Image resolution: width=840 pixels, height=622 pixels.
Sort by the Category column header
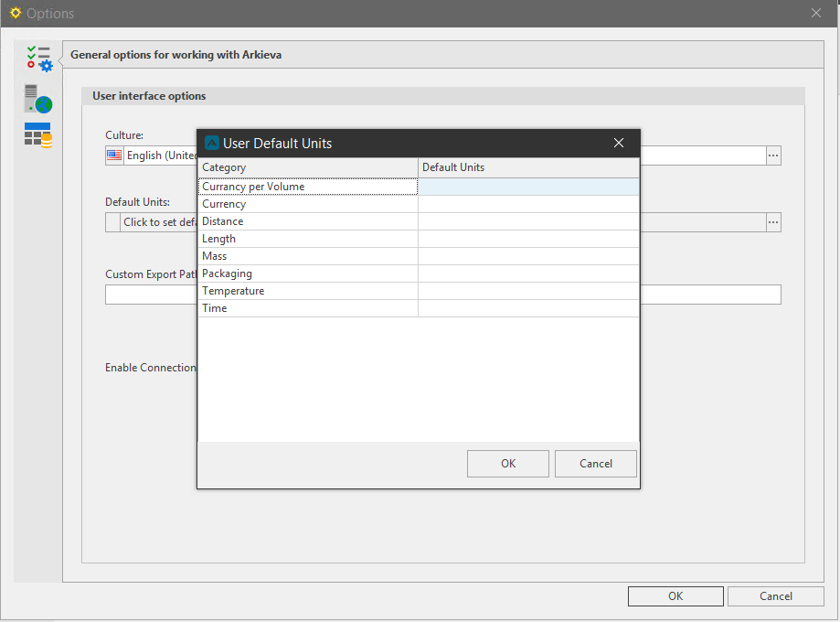308,167
